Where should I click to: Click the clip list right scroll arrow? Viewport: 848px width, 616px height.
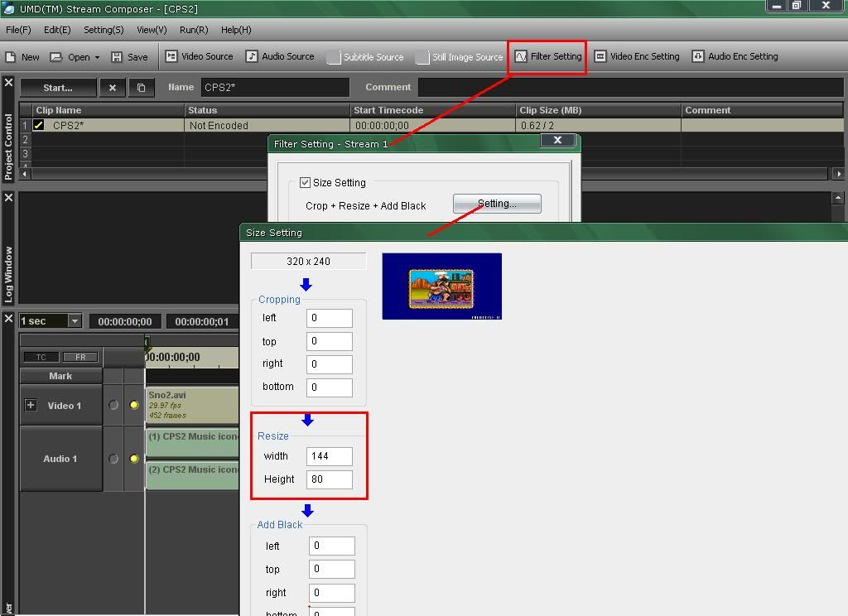(x=838, y=174)
